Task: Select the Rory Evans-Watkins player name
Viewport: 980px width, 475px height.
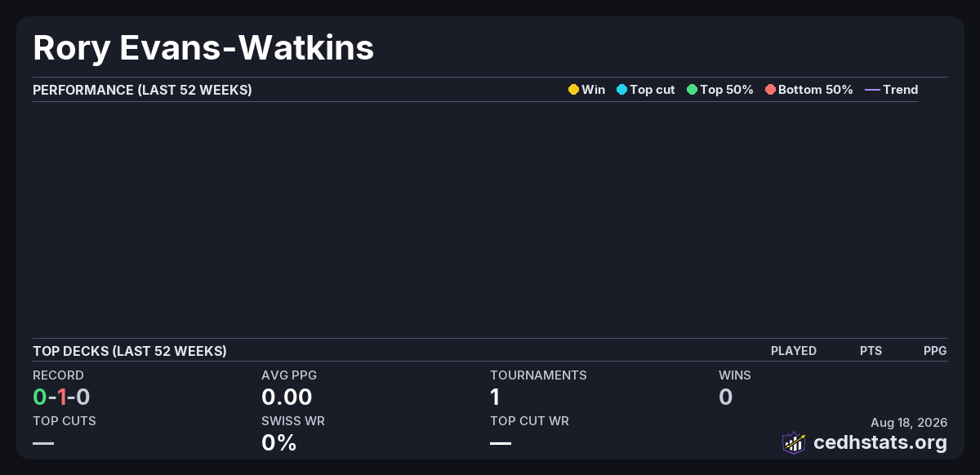Action: tap(203, 47)
